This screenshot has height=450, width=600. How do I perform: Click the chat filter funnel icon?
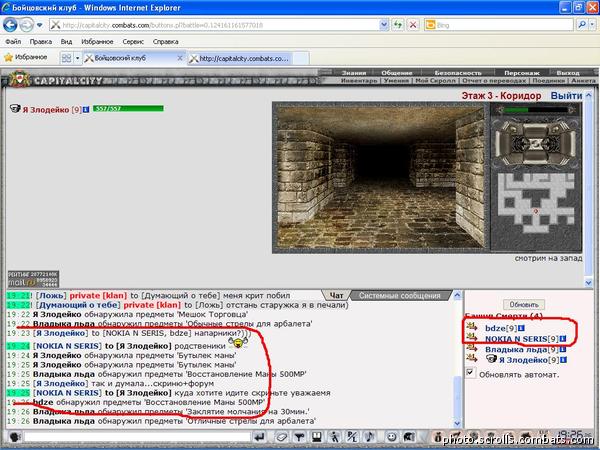pos(299,437)
